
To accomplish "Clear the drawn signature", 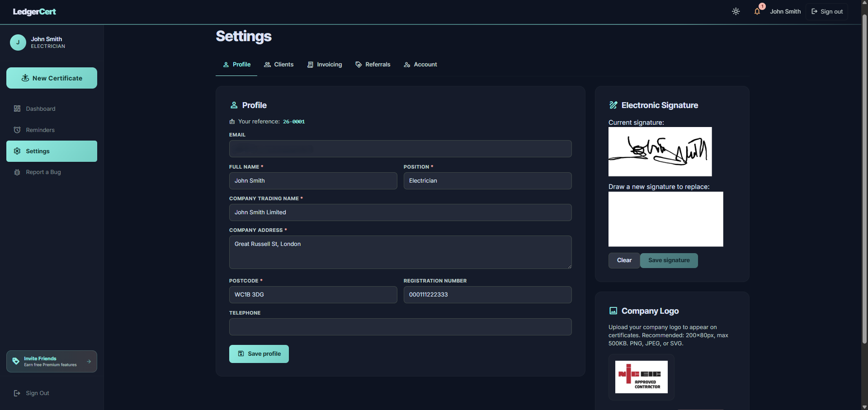I will 624,260.
